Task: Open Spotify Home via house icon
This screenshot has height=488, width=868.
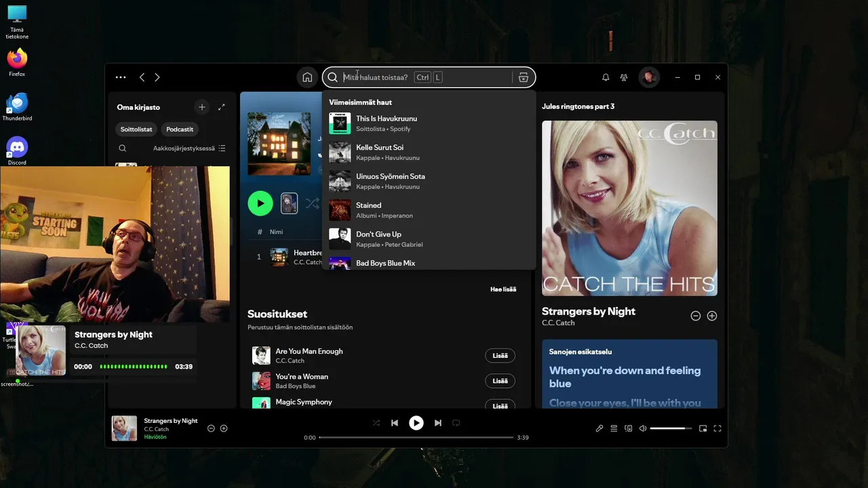Action: point(307,77)
